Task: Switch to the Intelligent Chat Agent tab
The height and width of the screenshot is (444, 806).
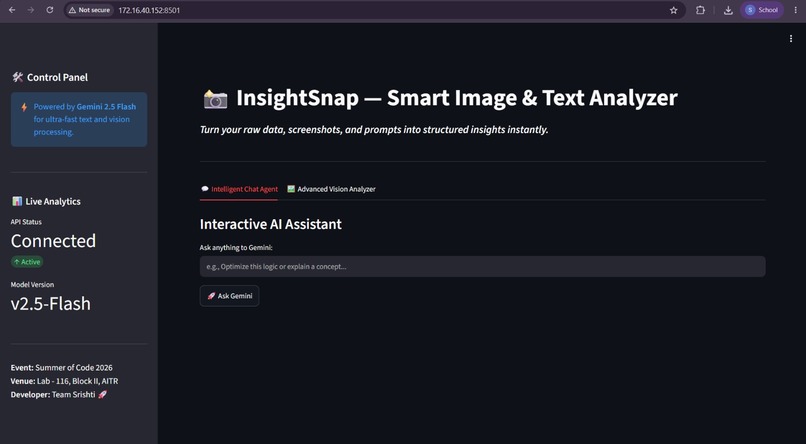Action: (x=239, y=189)
